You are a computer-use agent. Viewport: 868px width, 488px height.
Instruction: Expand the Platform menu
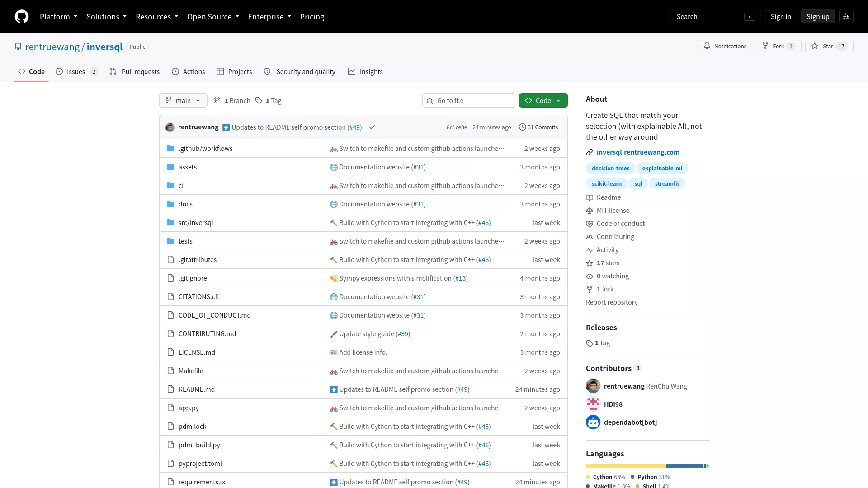pos(58,17)
